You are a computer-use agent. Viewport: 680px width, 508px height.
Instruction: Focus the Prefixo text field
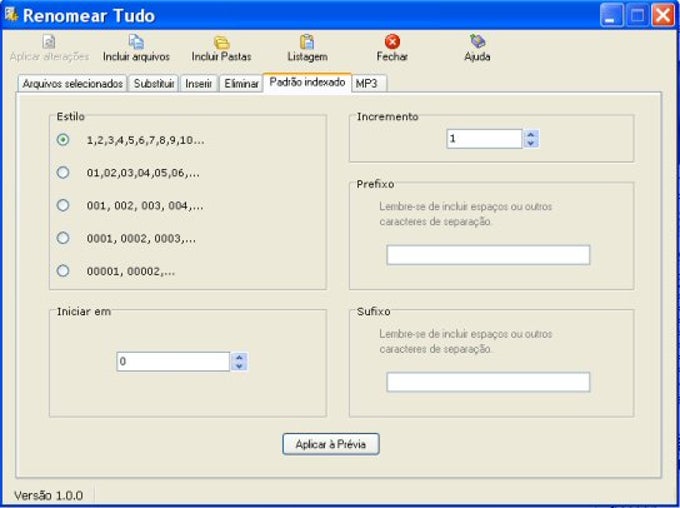[x=488, y=255]
